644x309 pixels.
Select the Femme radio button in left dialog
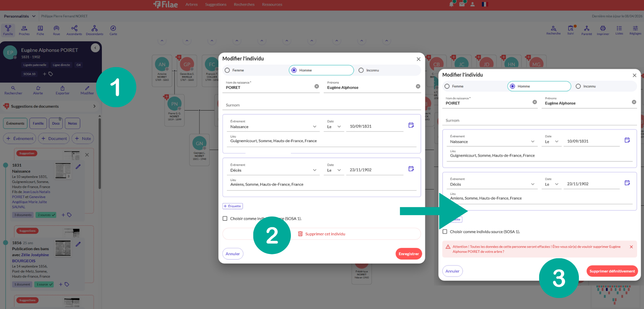(x=228, y=70)
